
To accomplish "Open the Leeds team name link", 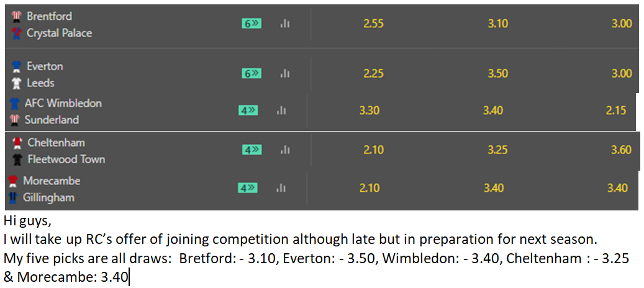I will [40, 83].
